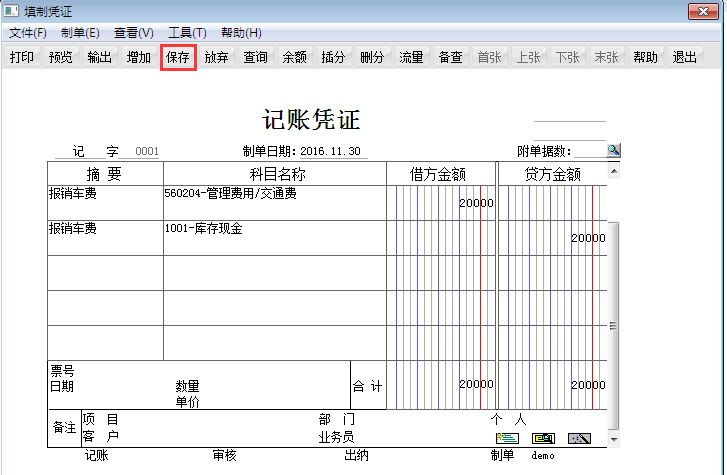Image resolution: width=727 pixels, height=475 pixels.
Task: Open the 余额 balance view
Action: (294, 57)
